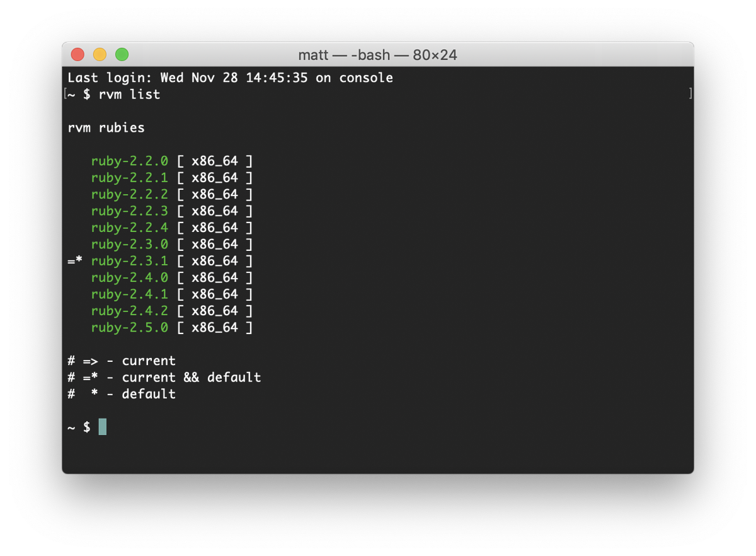This screenshot has width=756, height=556.
Task: Select the ruby-2.3.0 entry
Action: coord(130,244)
